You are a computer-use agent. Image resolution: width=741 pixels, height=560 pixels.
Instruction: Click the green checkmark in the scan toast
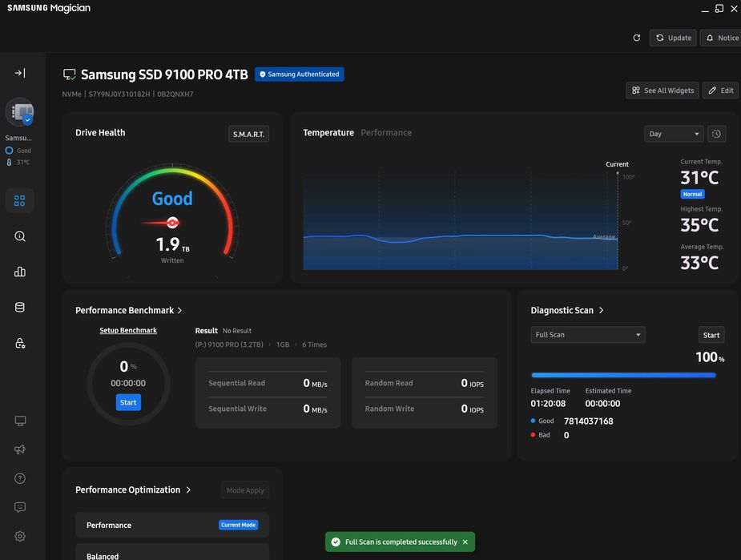click(336, 542)
